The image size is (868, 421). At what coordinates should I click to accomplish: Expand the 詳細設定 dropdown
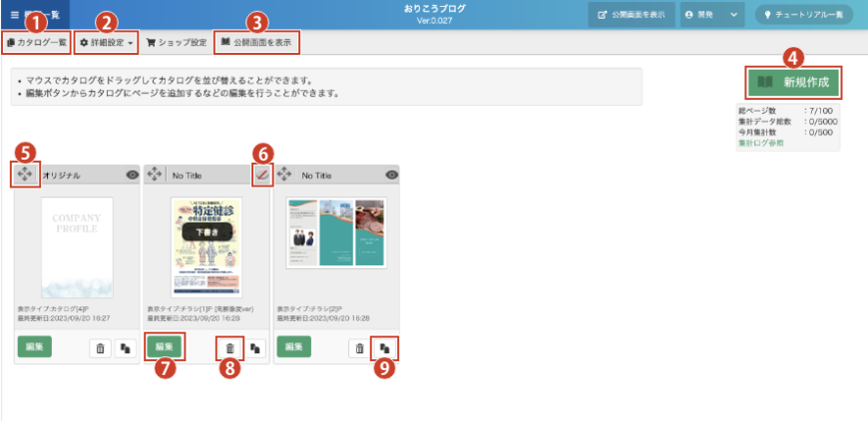[107, 43]
